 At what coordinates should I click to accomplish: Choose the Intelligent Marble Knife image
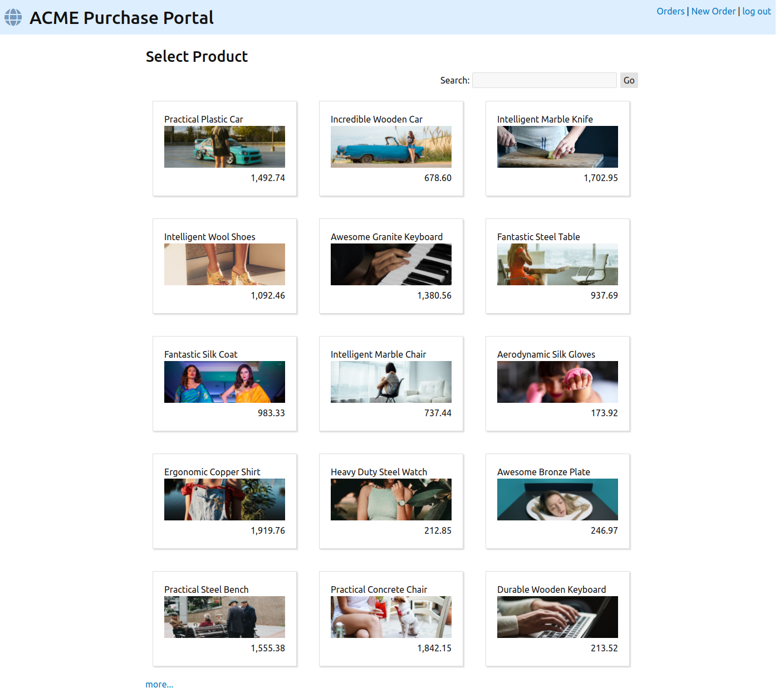click(557, 147)
